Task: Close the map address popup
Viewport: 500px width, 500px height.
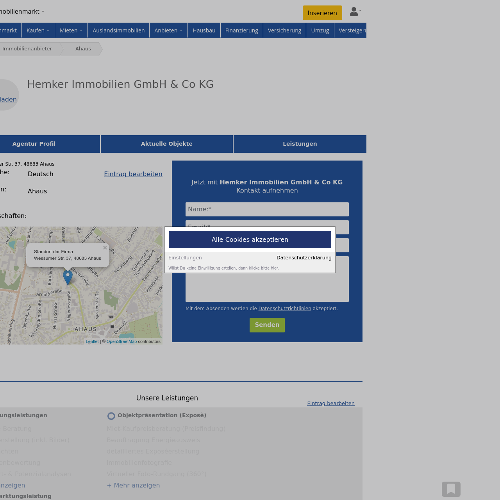Action: [x=105, y=247]
